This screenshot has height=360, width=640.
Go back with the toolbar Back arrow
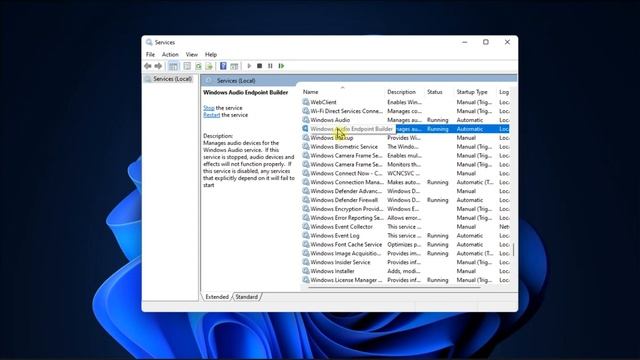click(x=148, y=66)
